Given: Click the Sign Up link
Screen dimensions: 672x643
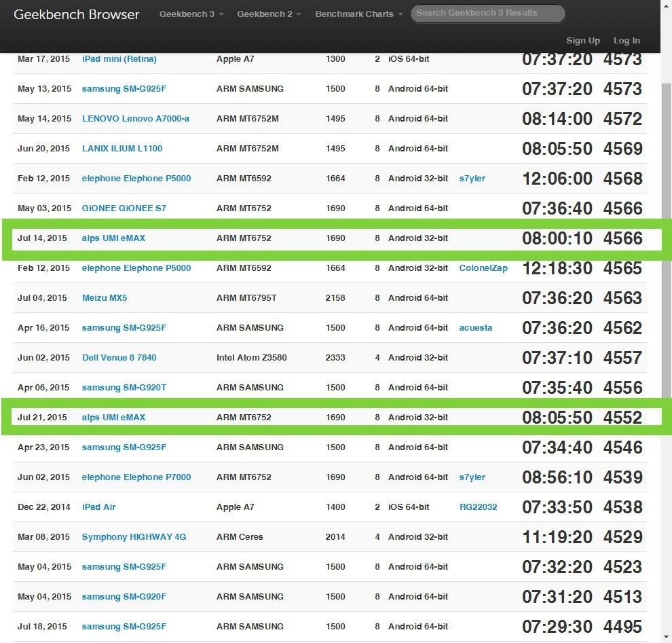Looking at the screenshot, I should coord(583,40).
